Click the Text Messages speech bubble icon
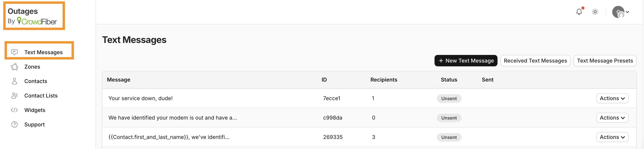Screen dimensions: 644x149 [x=14, y=52]
